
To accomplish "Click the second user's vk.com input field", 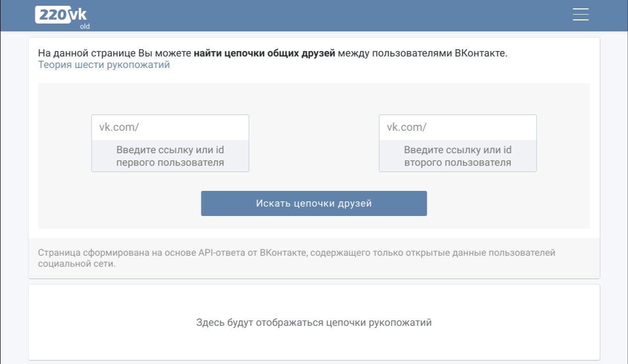I will pyautogui.click(x=458, y=127).
